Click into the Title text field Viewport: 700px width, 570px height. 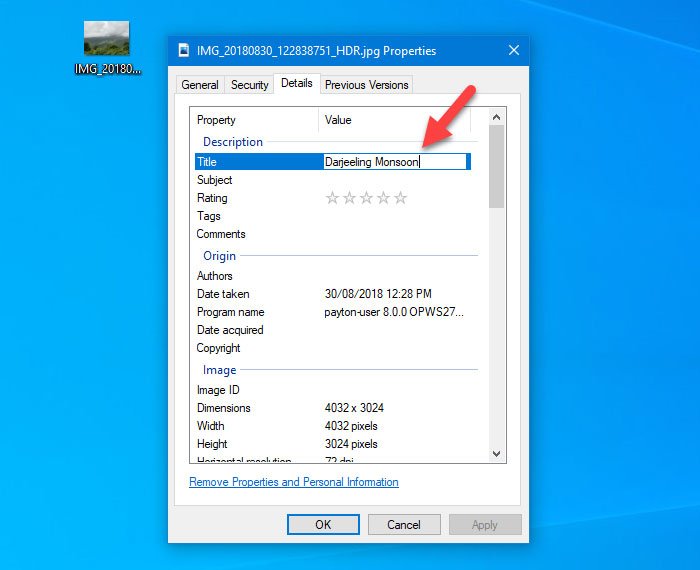[x=395, y=162]
